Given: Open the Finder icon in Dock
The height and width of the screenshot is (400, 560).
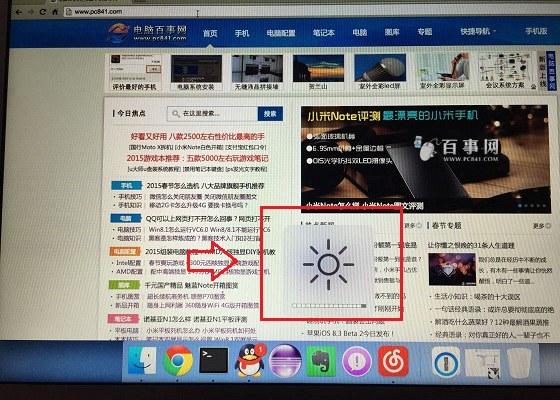Looking at the screenshot, I should click(142, 361).
